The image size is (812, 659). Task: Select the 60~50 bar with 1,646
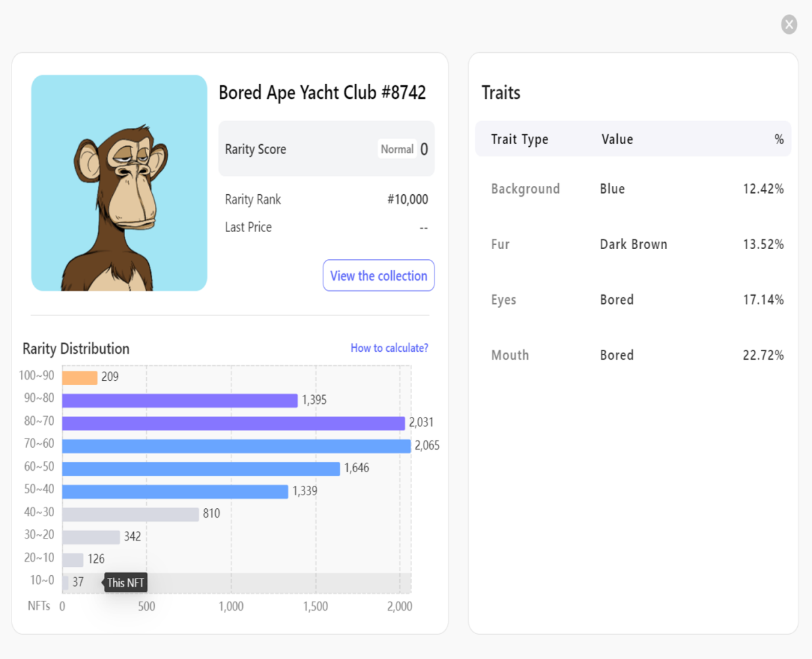pyautogui.click(x=201, y=469)
